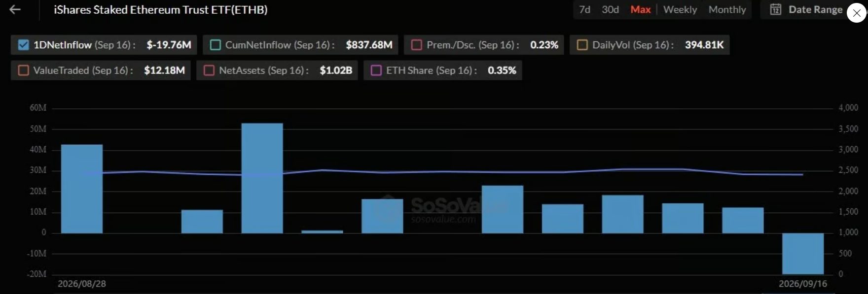Click the 60M left axis label
The height and width of the screenshot is (294, 868).
pyautogui.click(x=38, y=108)
